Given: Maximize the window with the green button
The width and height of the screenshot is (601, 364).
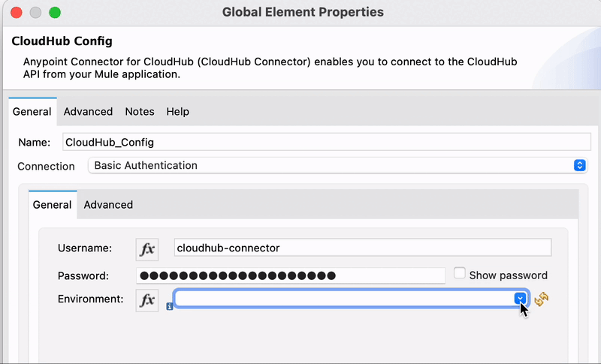Looking at the screenshot, I should coord(55,13).
